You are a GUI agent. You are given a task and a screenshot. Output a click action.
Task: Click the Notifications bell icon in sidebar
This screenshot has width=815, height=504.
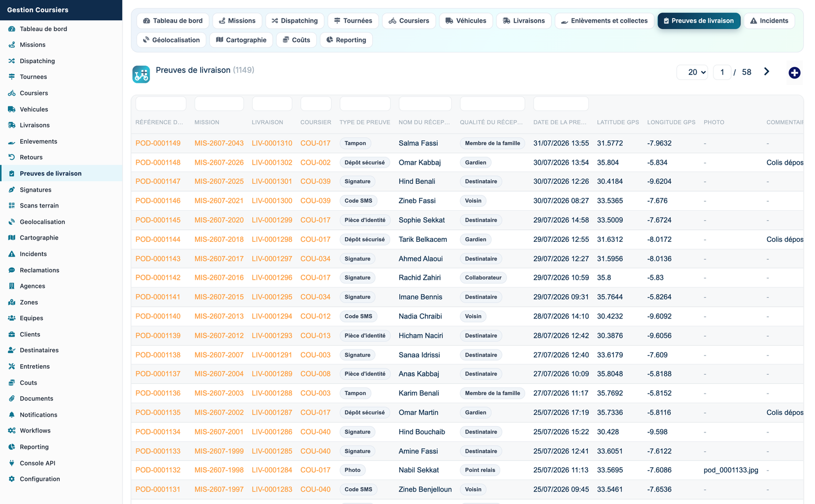pyautogui.click(x=11, y=415)
